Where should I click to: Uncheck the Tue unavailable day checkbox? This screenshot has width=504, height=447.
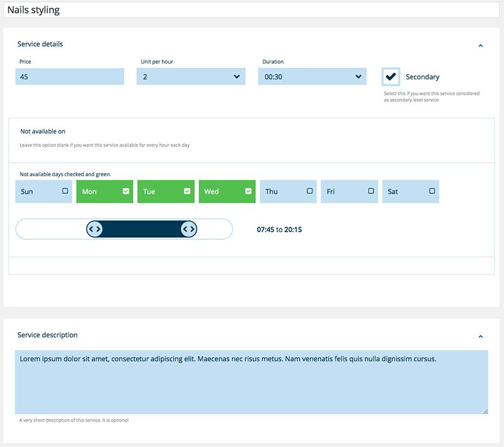[x=187, y=191]
